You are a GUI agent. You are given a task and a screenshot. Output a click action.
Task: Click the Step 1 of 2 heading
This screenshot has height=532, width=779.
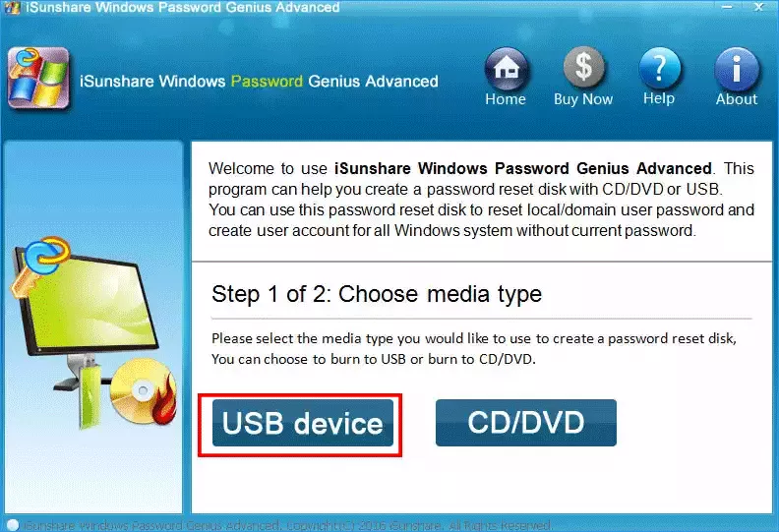tap(377, 294)
